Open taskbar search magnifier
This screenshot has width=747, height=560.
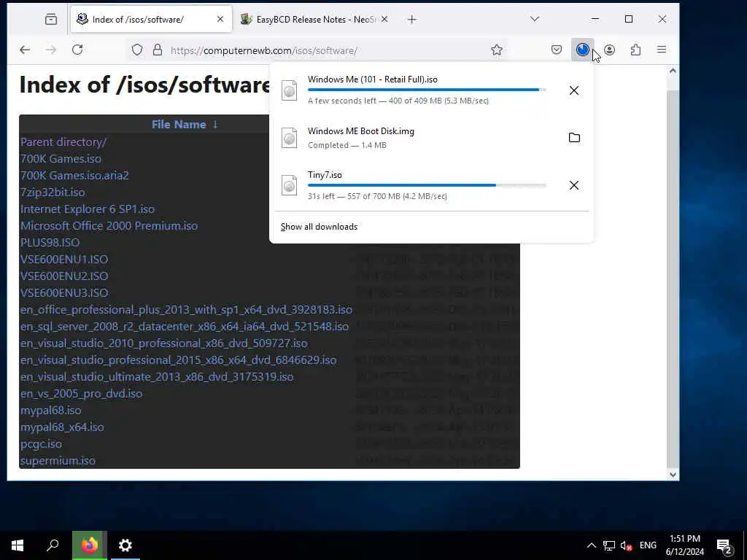pyautogui.click(x=53, y=545)
